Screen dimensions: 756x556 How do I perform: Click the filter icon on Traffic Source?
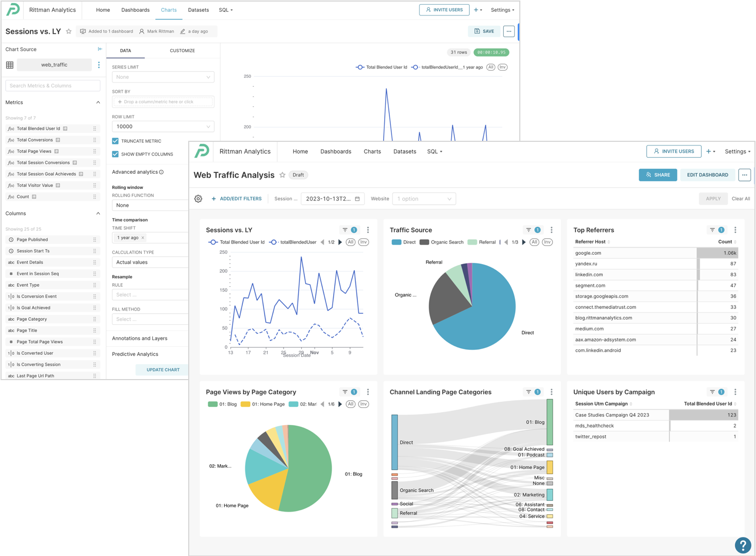[529, 230]
